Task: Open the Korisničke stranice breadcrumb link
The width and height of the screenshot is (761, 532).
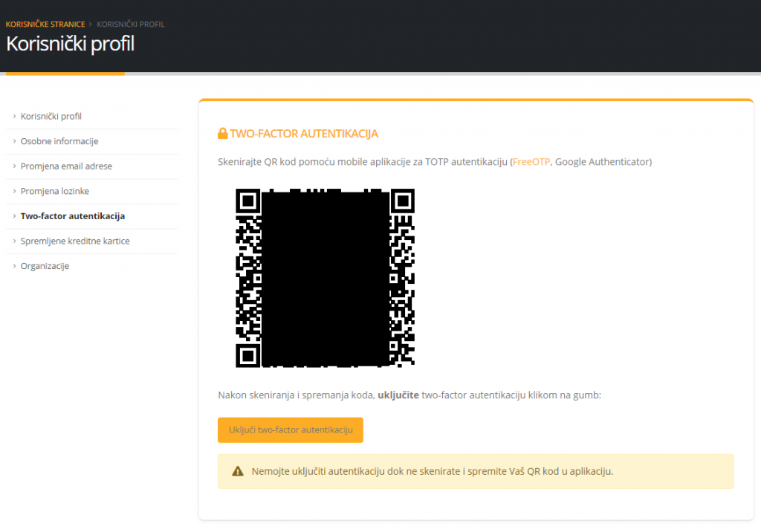Action: point(45,25)
